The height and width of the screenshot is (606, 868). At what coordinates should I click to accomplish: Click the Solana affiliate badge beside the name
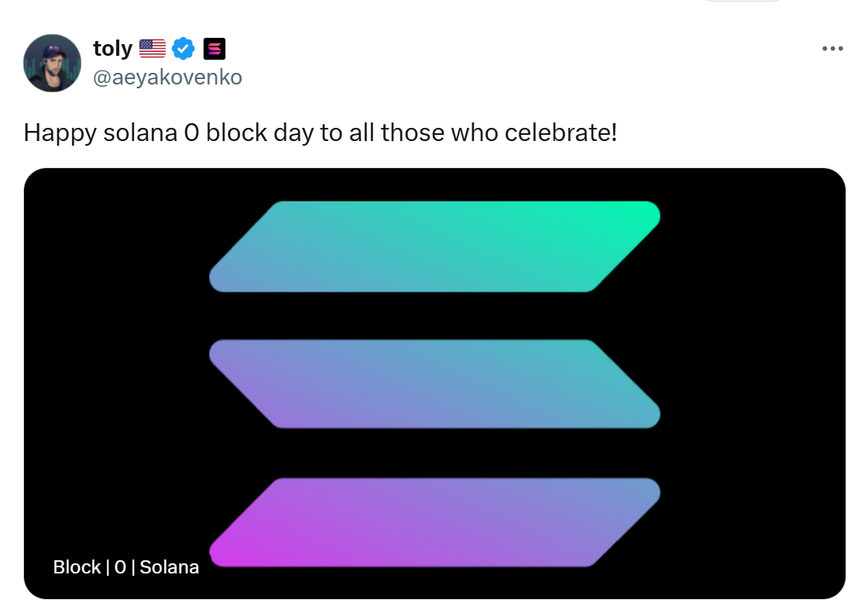[214, 49]
